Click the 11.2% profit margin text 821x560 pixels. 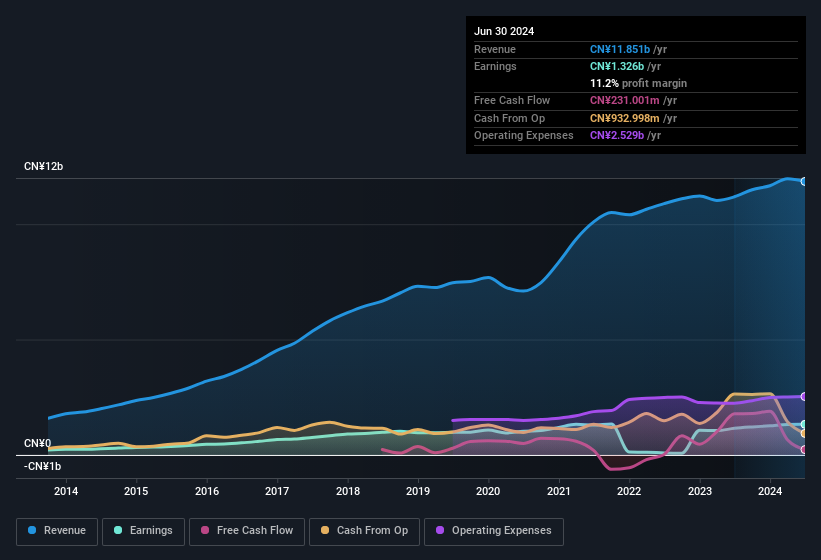[638, 83]
